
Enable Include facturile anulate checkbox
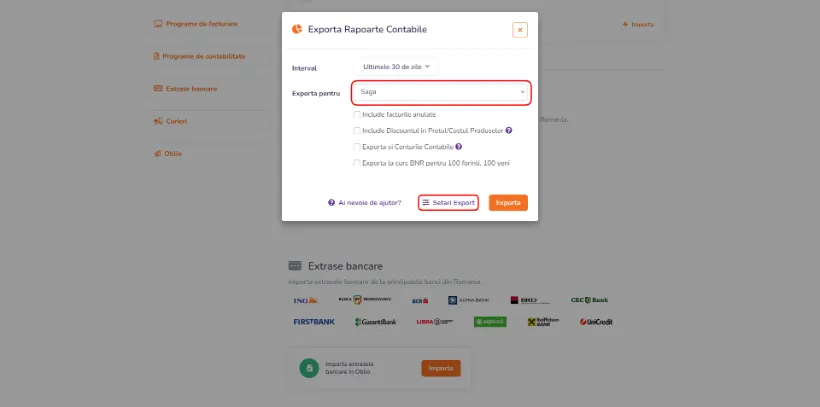click(357, 115)
